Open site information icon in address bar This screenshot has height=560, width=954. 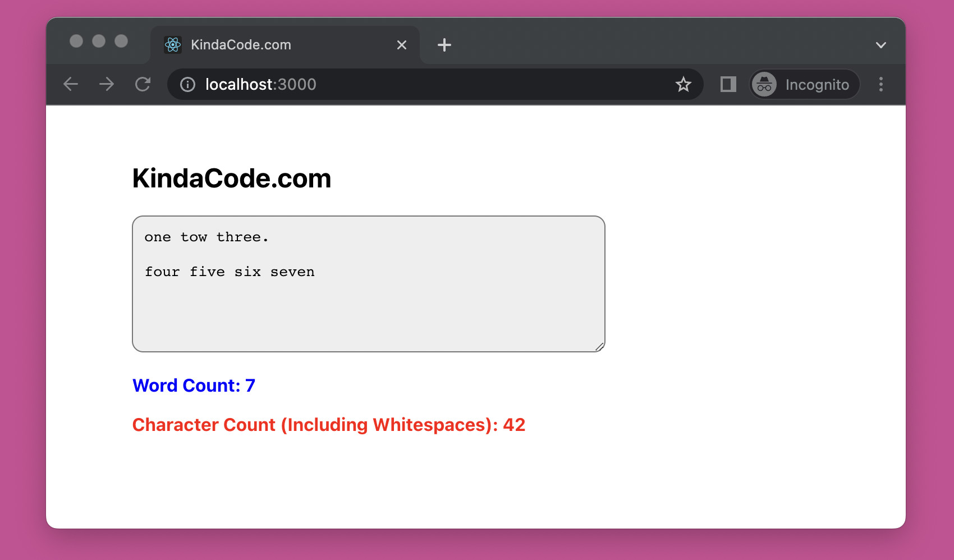[187, 84]
